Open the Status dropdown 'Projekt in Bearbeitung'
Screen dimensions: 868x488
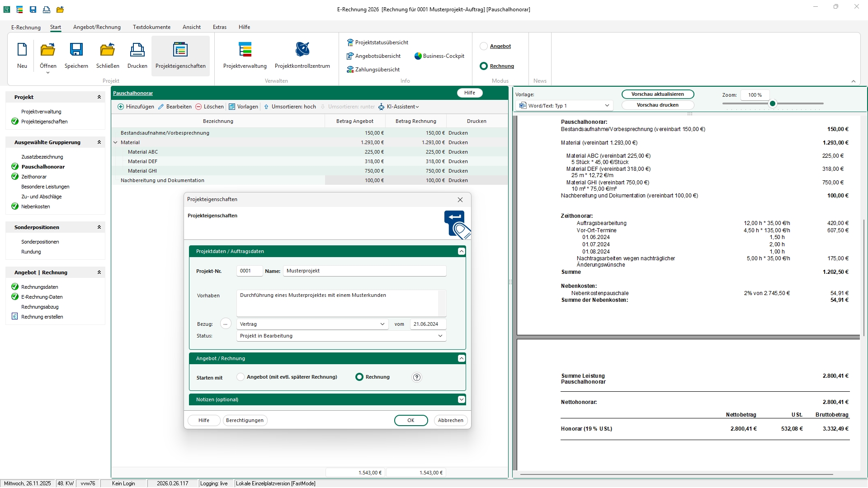[x=341, y=336]
